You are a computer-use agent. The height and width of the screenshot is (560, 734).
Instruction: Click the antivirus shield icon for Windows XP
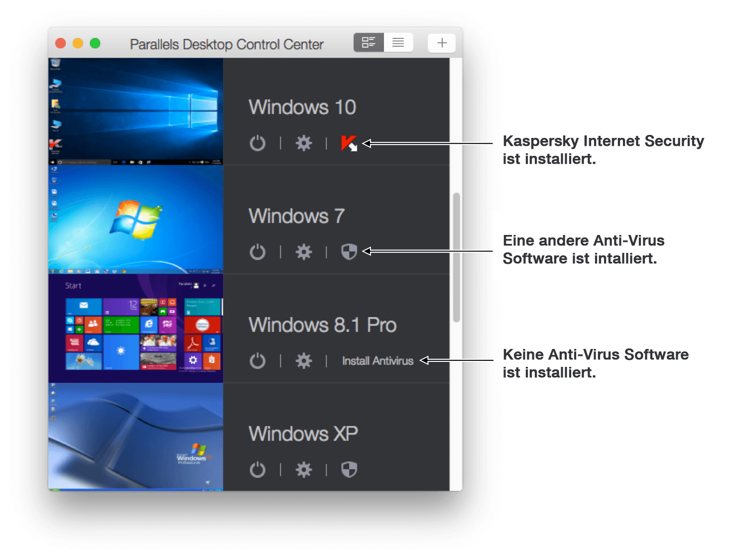coord(349,469)
